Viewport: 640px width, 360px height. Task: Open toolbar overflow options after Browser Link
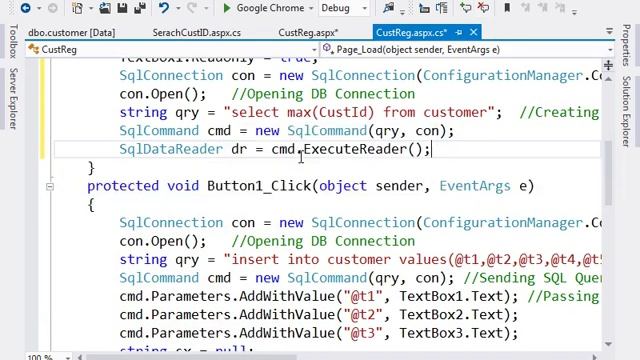(402, 11)
